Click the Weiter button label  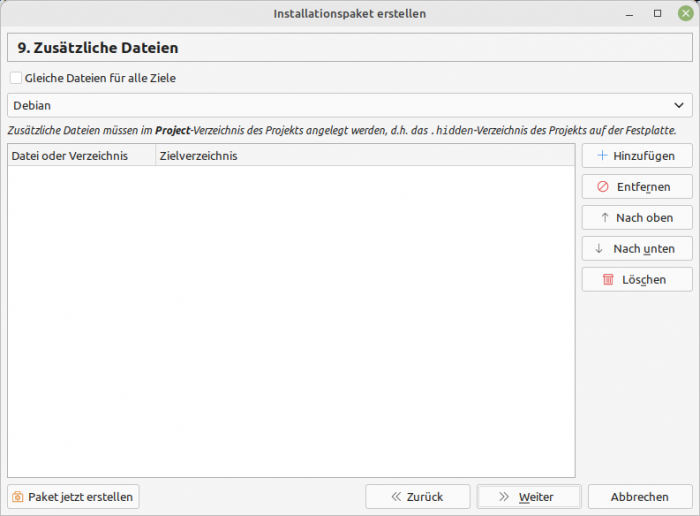click(x=536, y=497)
